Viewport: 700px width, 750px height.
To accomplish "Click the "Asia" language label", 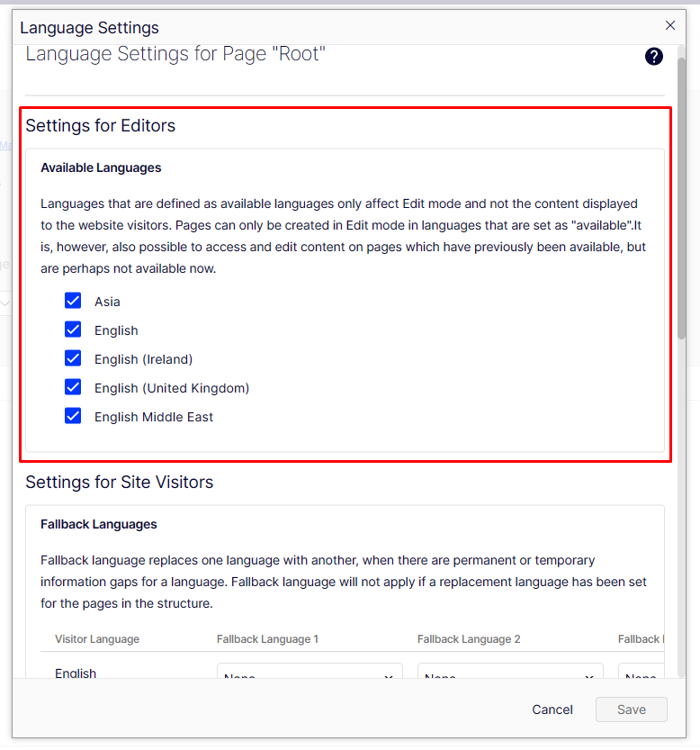I will tap(107, 302).
